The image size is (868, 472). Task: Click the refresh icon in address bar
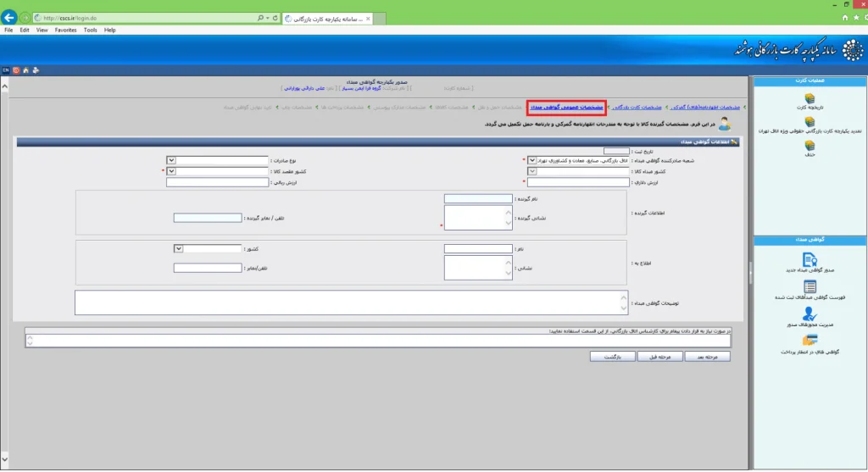(275, 19)
